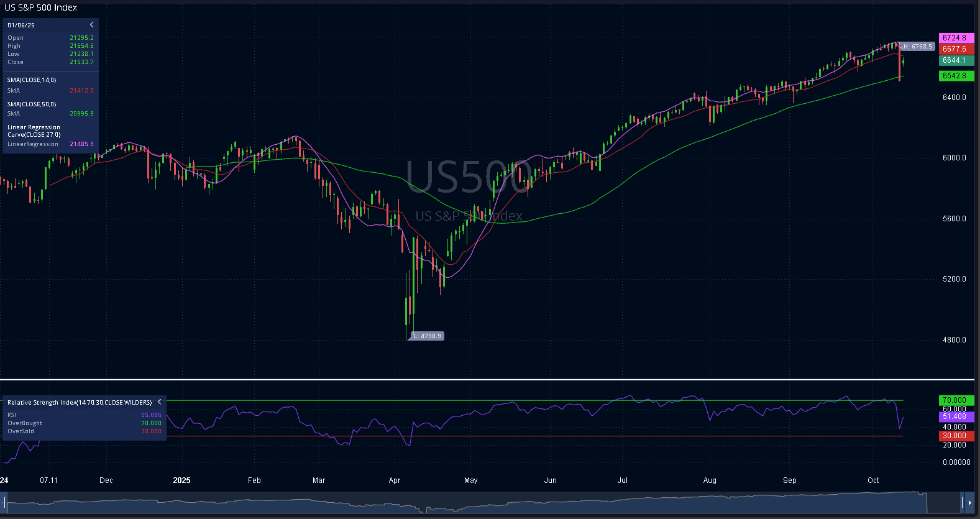Click the Jun label on the time axis
The height and width of the screenshot is (519, 980).
pyautogui.click(x=550, y=480)
